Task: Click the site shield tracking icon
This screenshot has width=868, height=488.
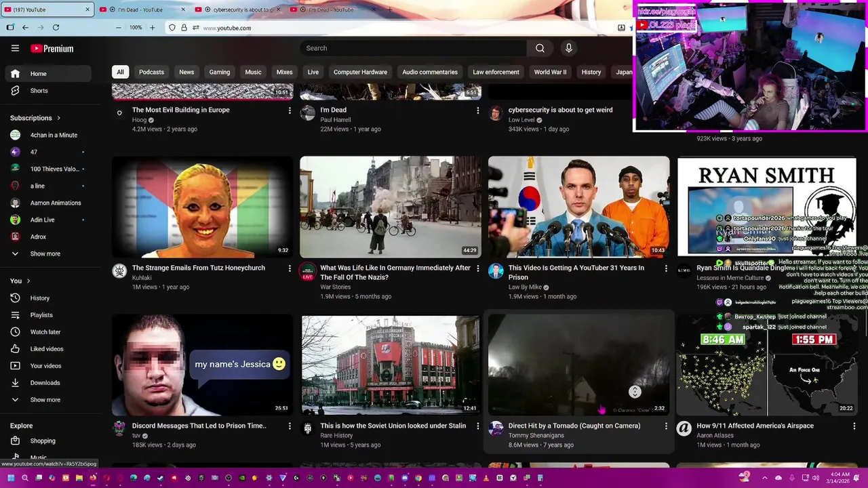Action: click(x=172, y=28)
